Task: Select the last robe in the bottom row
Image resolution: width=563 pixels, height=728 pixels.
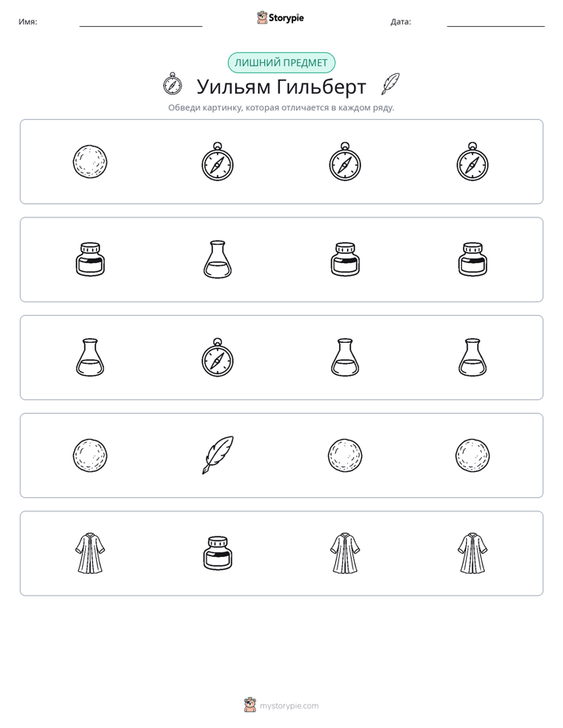Action: click(x=472, y=553)
